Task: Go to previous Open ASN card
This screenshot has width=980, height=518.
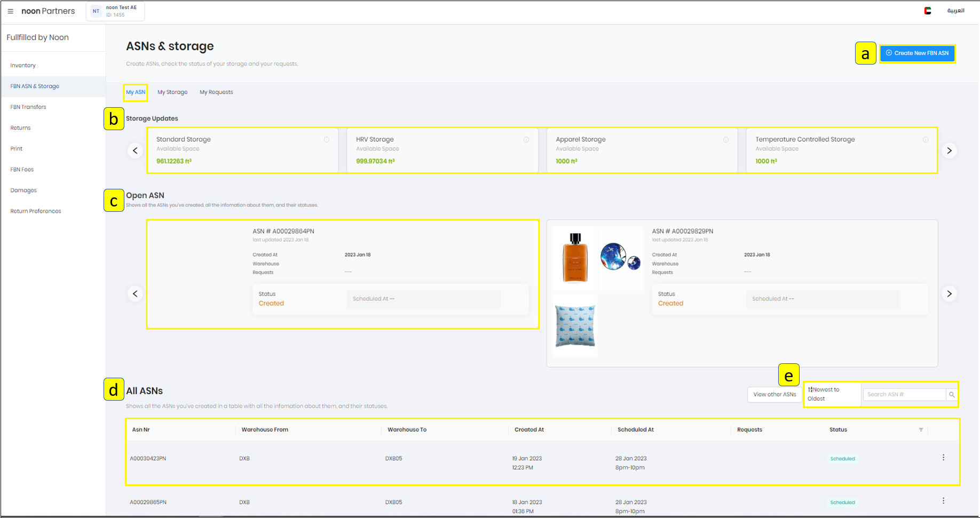Action: coord(135,293)
